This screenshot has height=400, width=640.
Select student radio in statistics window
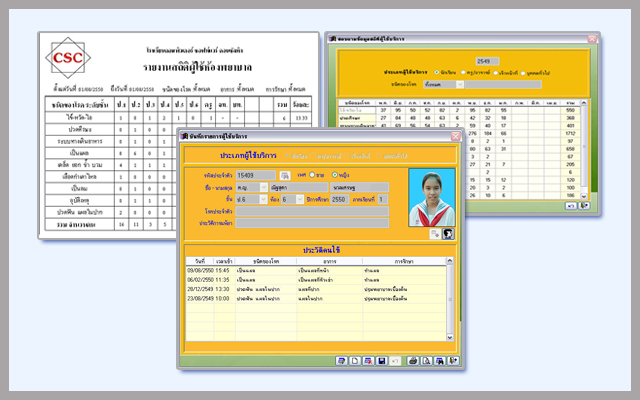pyautogui.click(x=436, y=72)
